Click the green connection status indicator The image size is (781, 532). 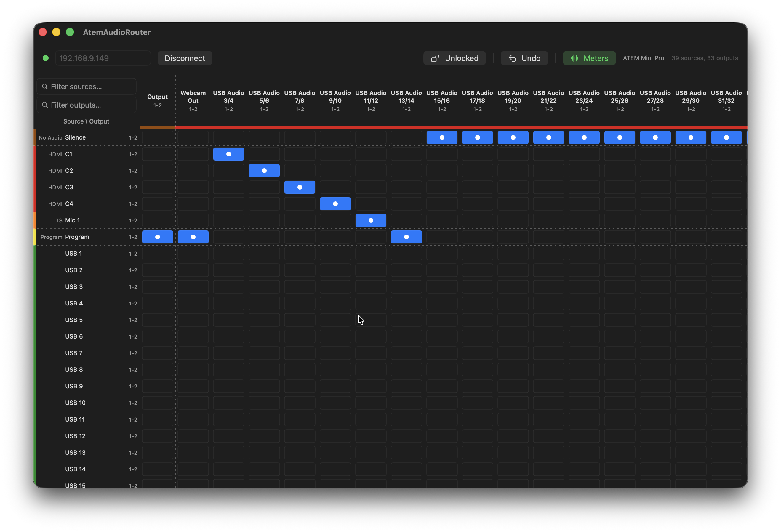(46, 58)
